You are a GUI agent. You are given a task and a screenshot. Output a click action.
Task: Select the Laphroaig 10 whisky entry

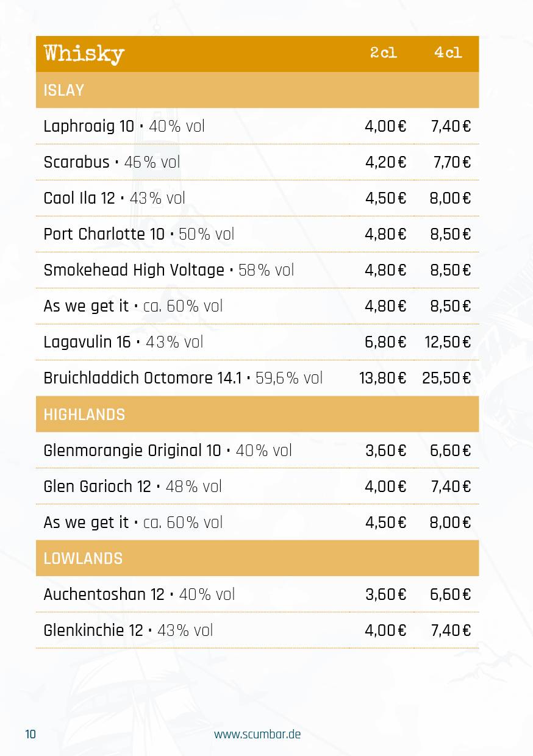(257, 126)
